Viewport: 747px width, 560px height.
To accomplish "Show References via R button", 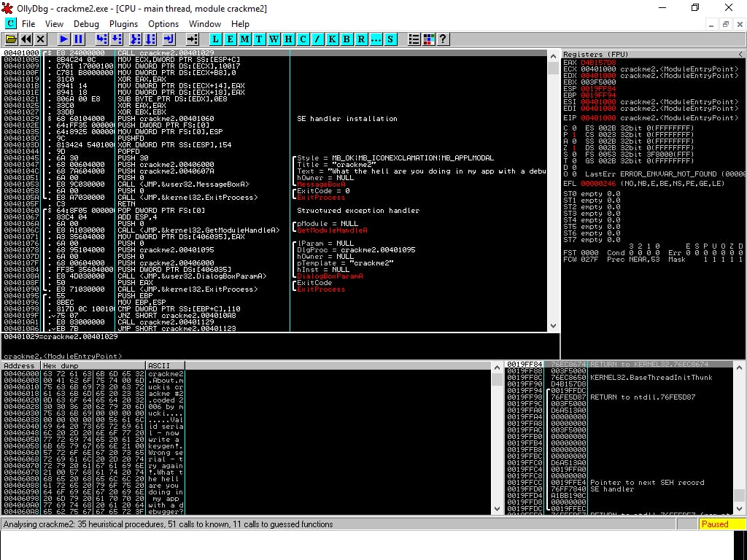I will tap(361, 39).
